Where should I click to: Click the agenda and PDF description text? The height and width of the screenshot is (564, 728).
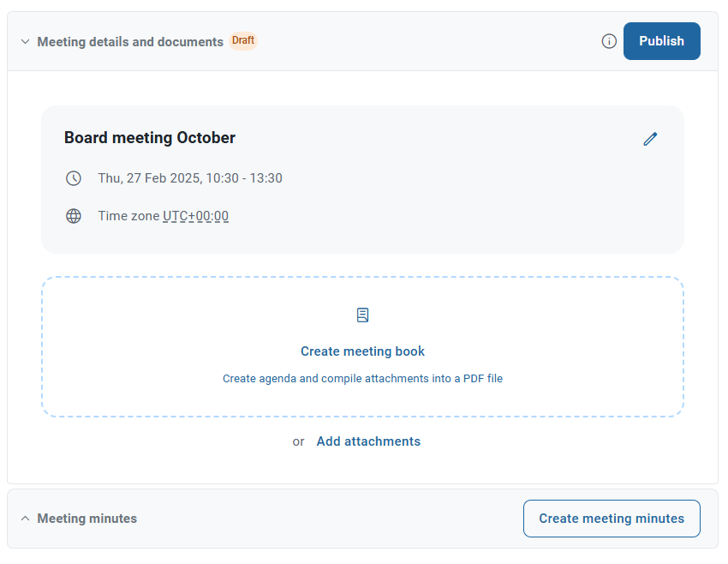(362, 378)
